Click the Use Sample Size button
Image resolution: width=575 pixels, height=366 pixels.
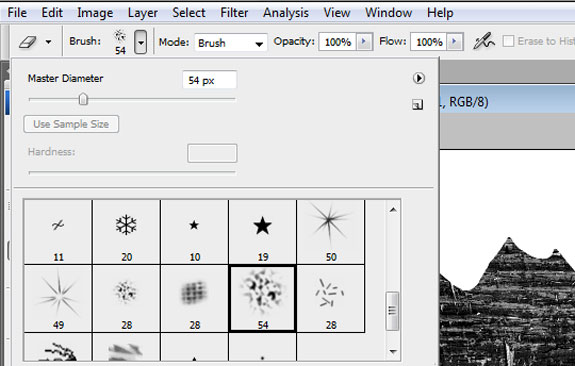[x=71, y=124]
